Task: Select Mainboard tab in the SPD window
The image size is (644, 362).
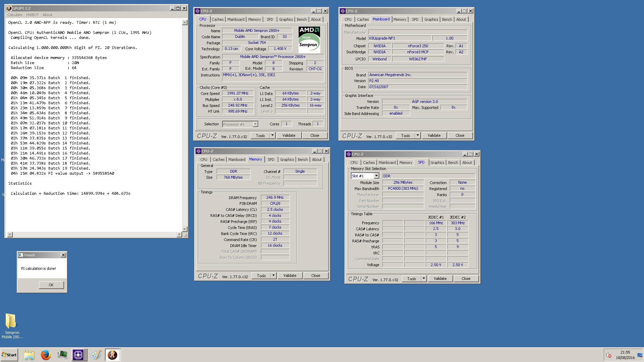Action: pyautogui.click(x=387, y=163)
